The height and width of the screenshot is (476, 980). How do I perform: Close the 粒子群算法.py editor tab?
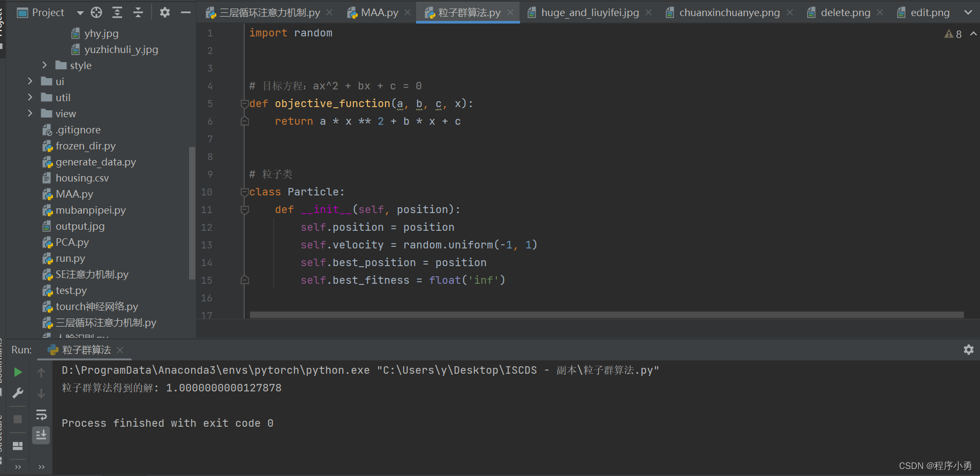pyautogui.click(x=510, y=12)
